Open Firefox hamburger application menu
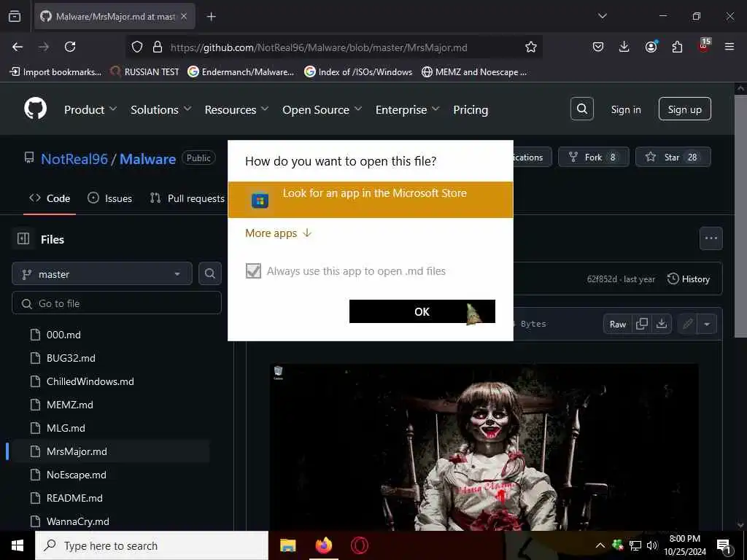Screen dimensions: 747x560 tap(729, 47)
